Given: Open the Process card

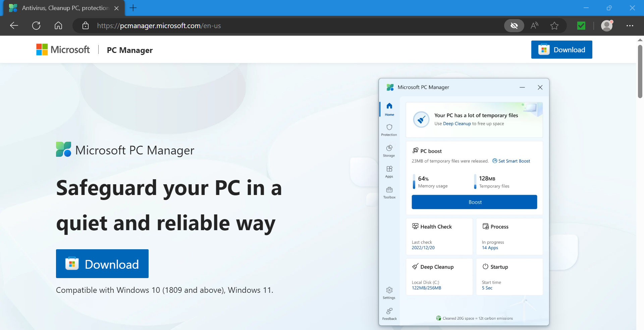Looking at the screenshot, I should pos(509,237).
